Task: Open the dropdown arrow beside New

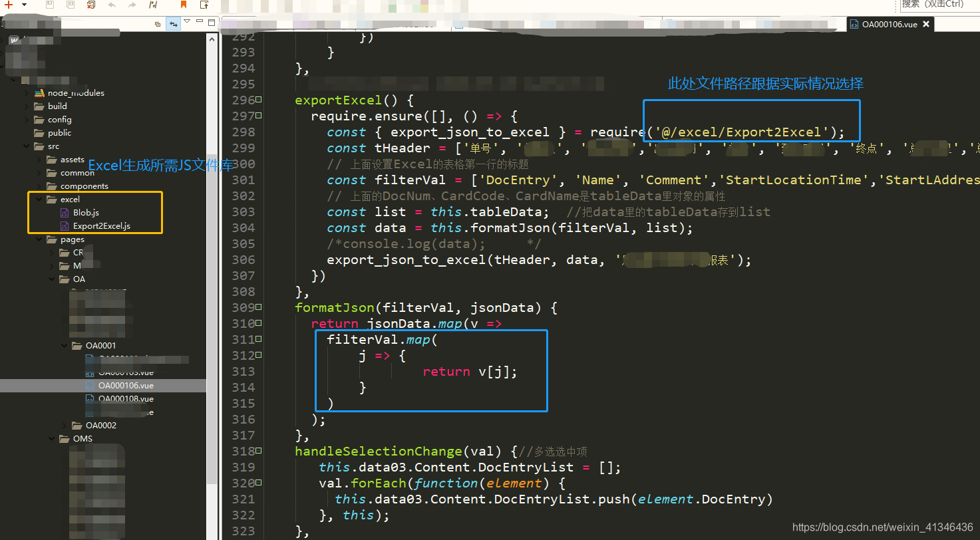Action: pyautogui.click(x=25, y=4)
